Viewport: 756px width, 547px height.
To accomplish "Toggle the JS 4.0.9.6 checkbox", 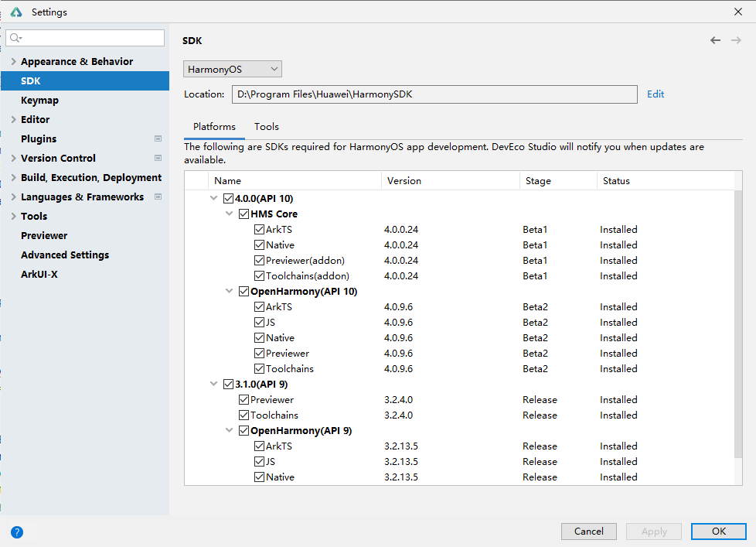I will tap(260, 322).
